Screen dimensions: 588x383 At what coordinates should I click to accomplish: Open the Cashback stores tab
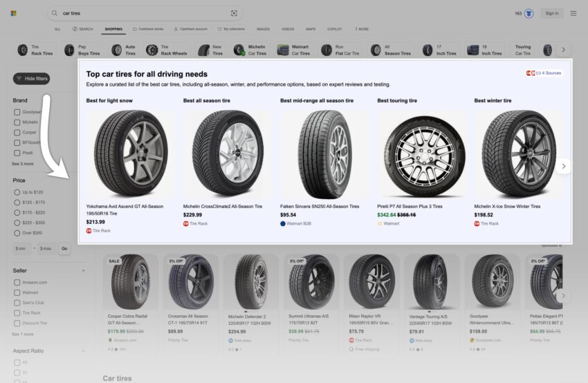coord(148,29)
